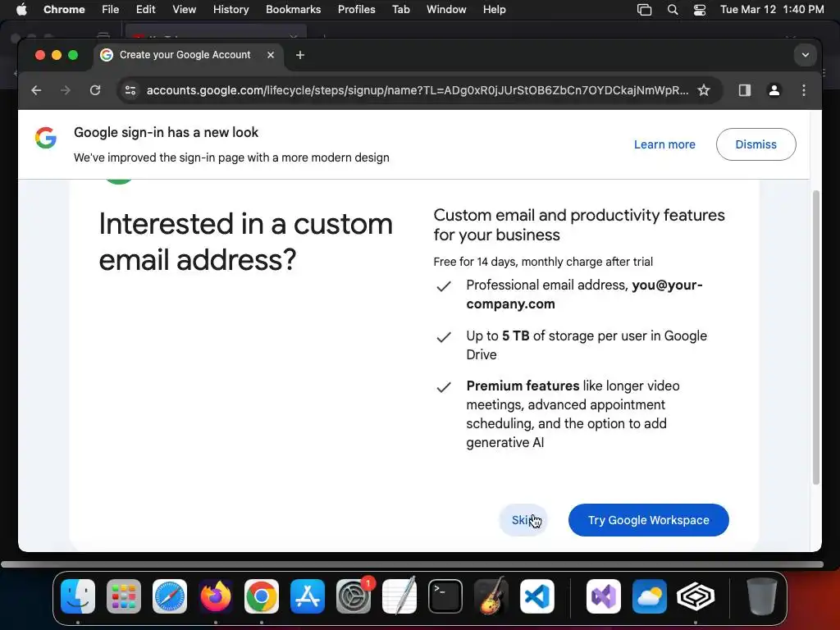Image resolution: width=840 pixels, height=630 pixels.
Task: Open Finder from the Dock
Action: [78, 596]
